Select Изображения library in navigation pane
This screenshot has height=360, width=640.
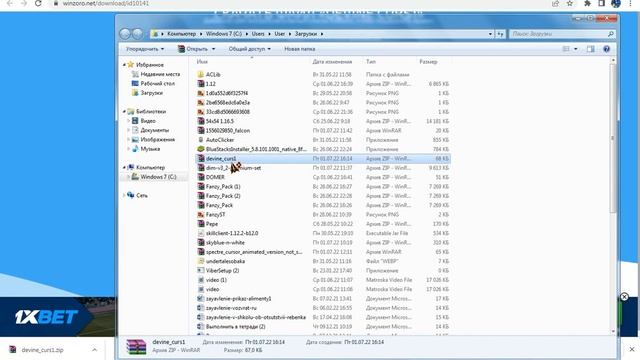[158, 140]
